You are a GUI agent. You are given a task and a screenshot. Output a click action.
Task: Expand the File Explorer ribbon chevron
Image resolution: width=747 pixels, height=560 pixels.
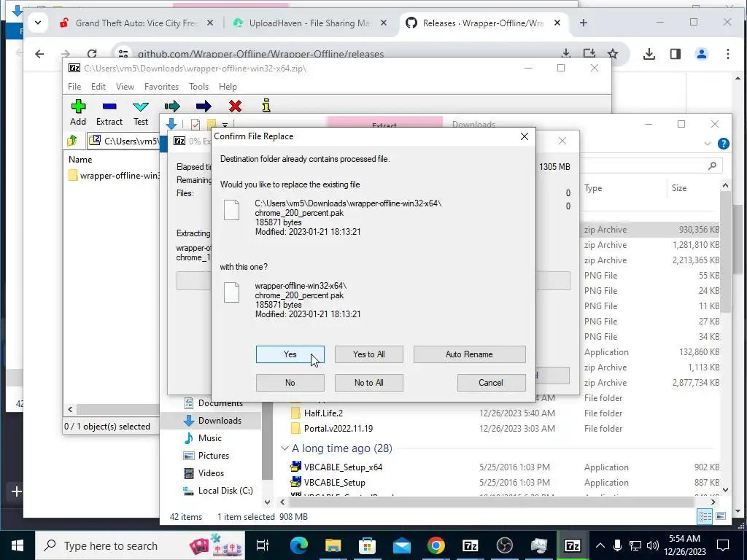tap(708, 144)
